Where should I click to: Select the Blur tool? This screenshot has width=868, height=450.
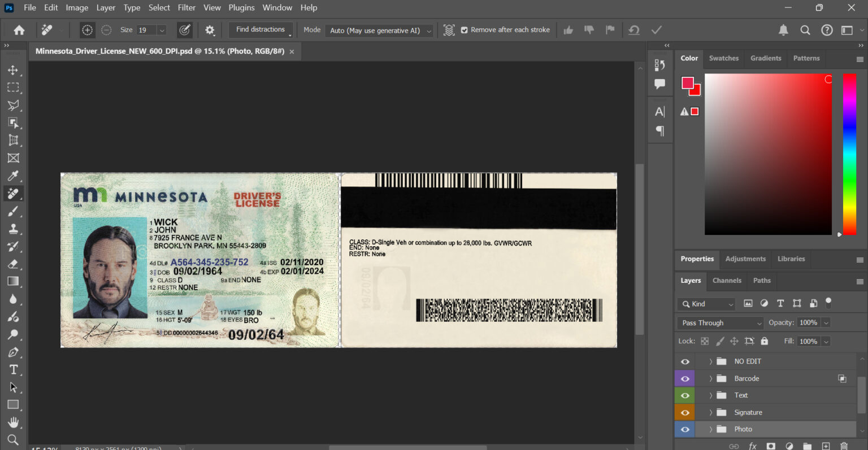(x=13, y=299)
